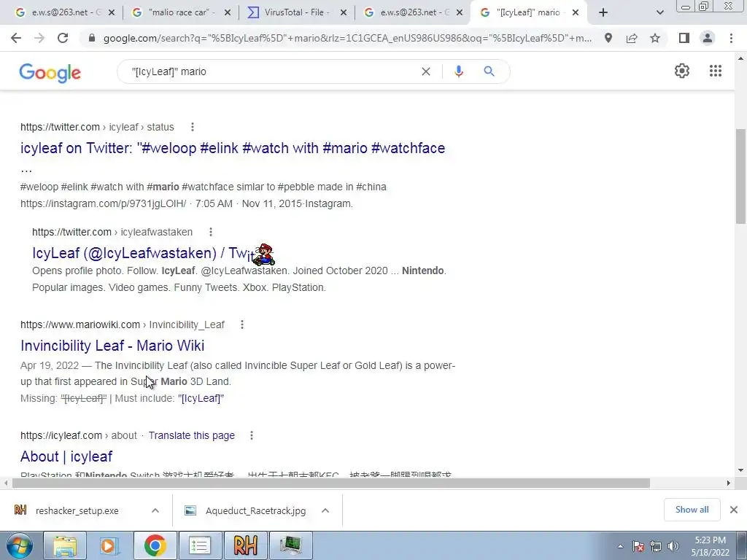The height and width of the screenshot is (560, 747).
Task: Submit search with magnifier icon
Action: pos(489,71)
